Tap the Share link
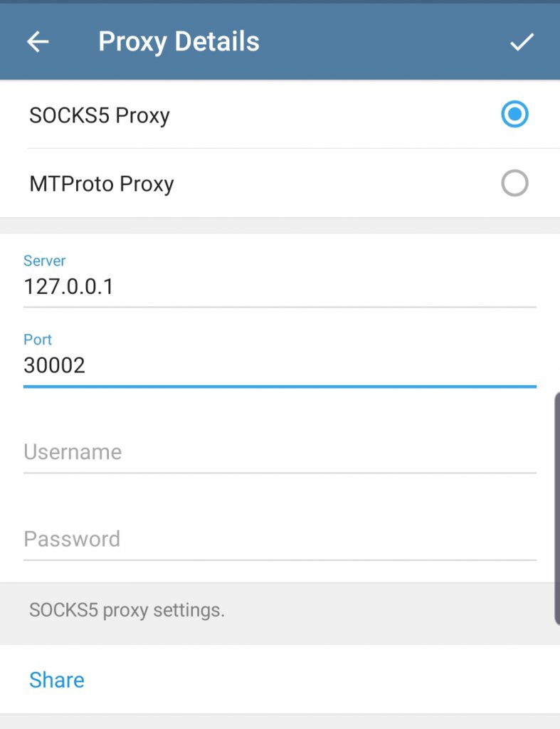This screenshot has height=729, width=560. tap(57, 680)
